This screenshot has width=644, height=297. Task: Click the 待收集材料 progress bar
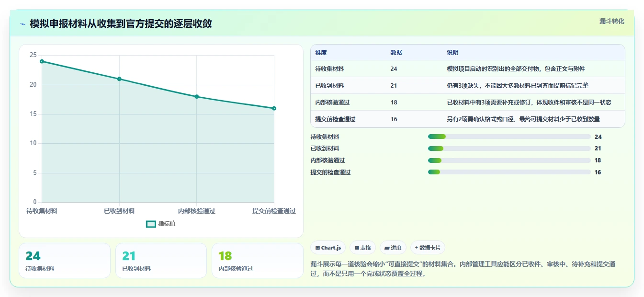509,137
